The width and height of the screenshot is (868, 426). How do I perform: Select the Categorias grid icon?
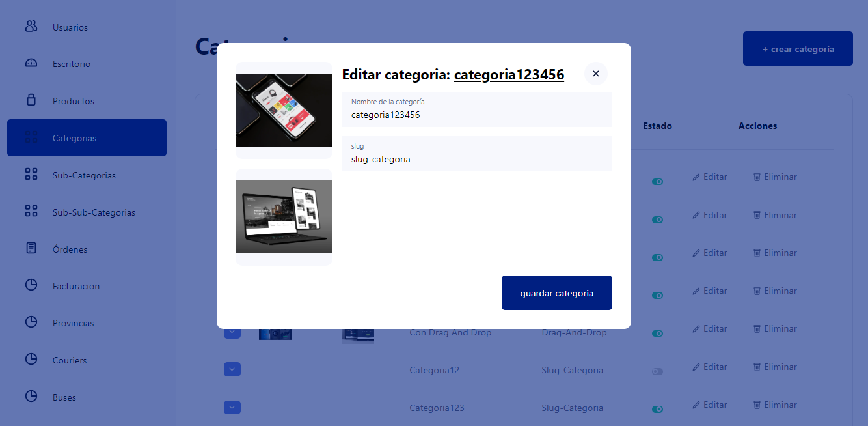(31, 137)
